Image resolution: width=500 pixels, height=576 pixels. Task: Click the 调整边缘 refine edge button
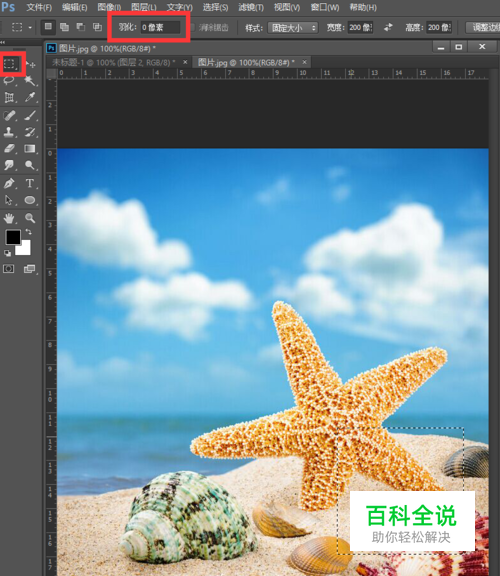[484, 28]
